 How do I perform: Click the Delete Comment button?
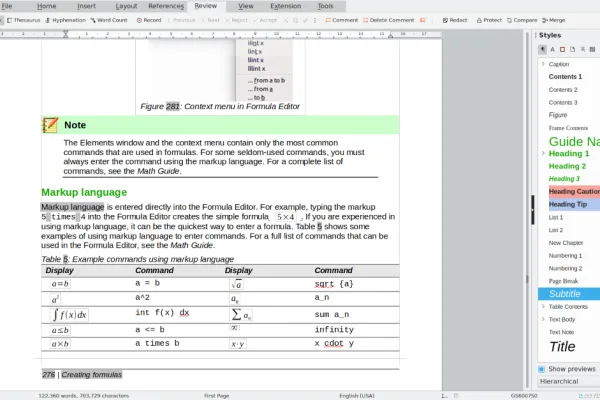pyautogui.click(x=388, y=20)
